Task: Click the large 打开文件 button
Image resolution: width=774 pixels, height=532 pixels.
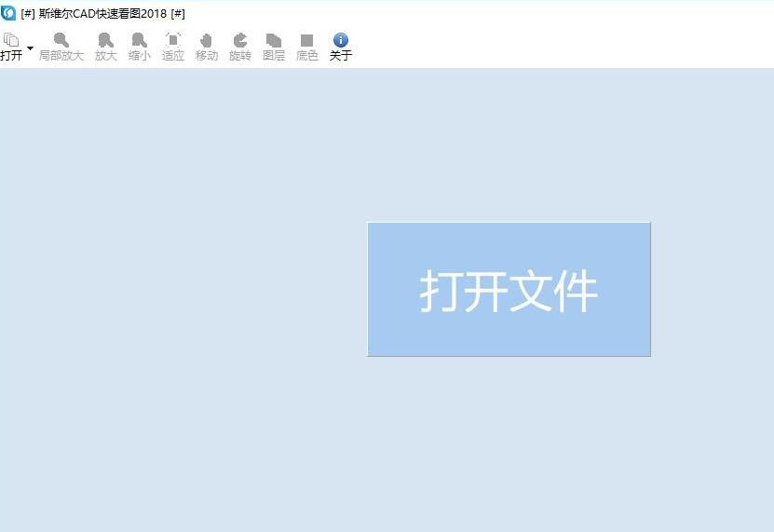Action: point(509,289)
